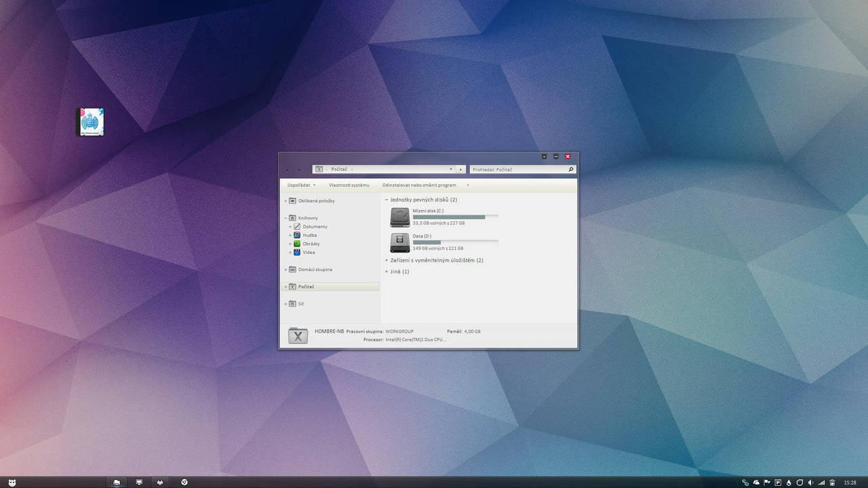This screenshot has height=488, width=868.
Task: Open the desktop shortcut icon
Action: (90, 122)
